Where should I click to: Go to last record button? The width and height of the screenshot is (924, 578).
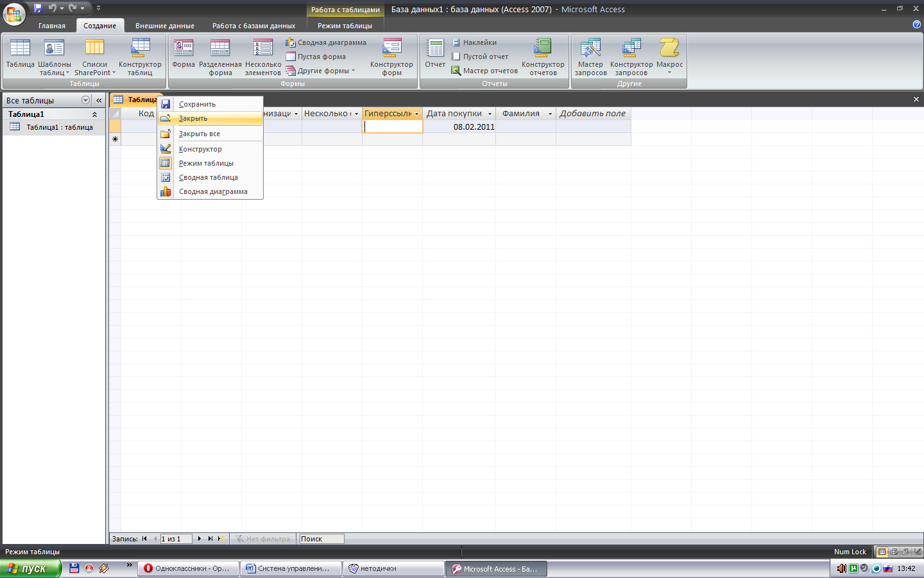(x=210, y=539)
